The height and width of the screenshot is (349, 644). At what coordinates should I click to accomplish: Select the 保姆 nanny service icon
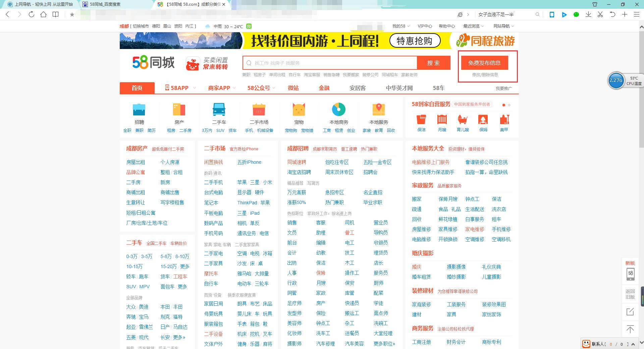[x=483, y=119]
